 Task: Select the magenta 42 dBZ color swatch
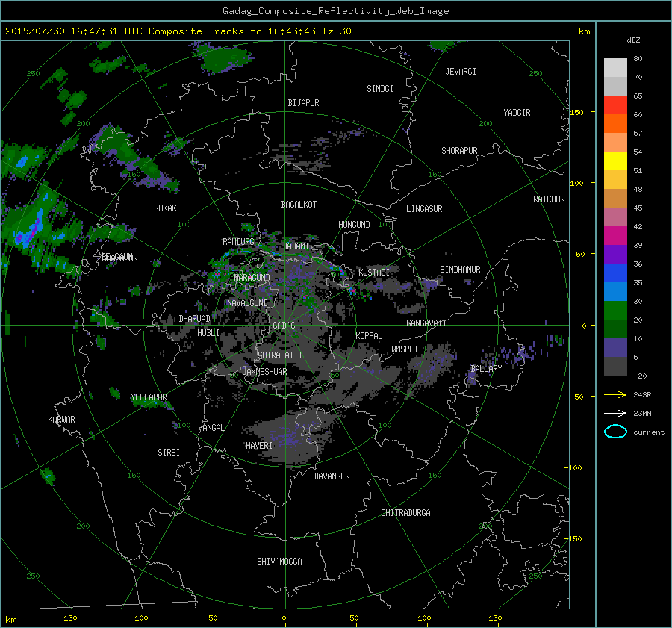coord(615,235)
